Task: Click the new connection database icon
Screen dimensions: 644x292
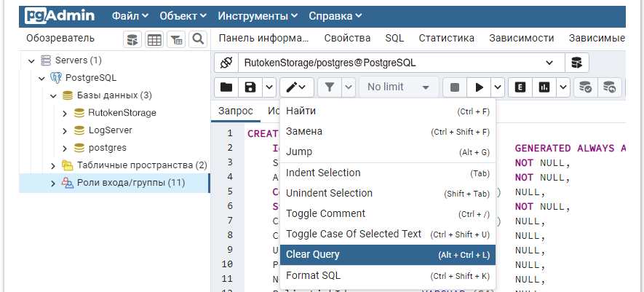Action: pyautogui.click(x=576, y=63)
